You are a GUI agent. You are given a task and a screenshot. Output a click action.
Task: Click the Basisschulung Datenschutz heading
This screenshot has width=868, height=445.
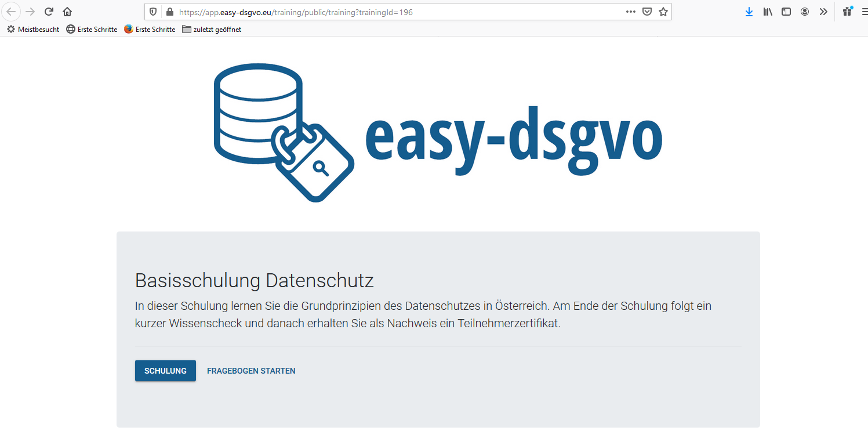[255, 281]
